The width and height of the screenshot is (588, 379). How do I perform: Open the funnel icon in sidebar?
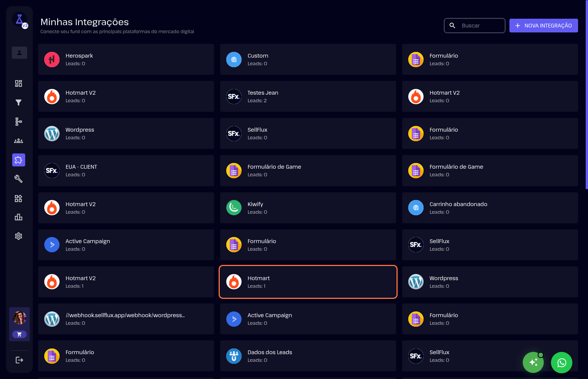[x=18, y=102]
